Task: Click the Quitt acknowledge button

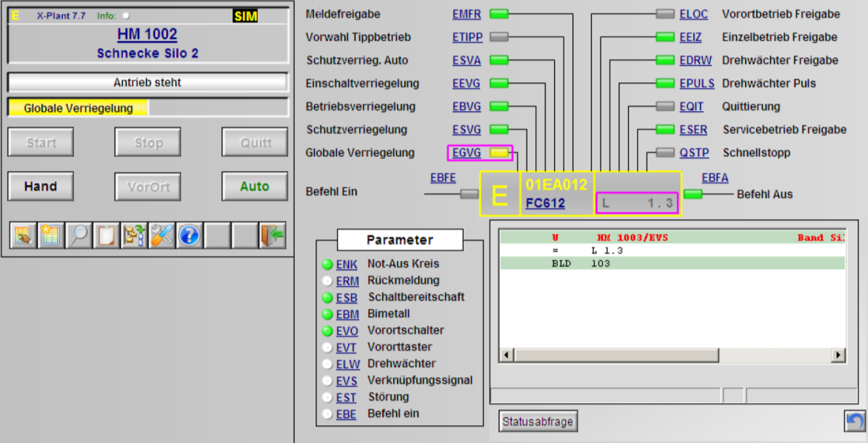Action: click(x=255, y=142)
